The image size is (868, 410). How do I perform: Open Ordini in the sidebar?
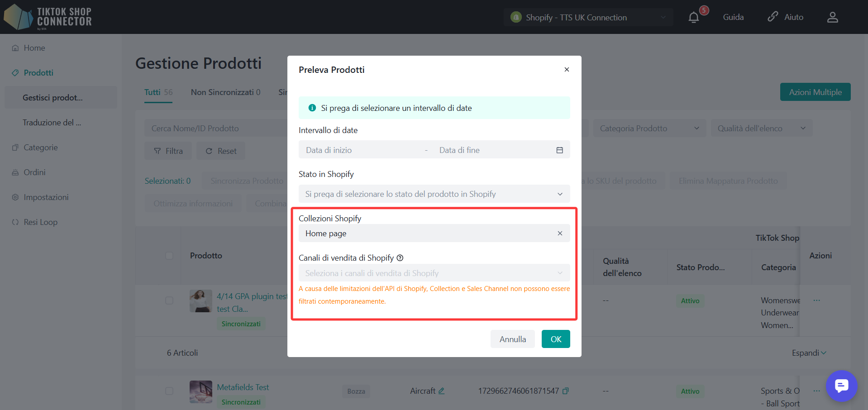pos(34,172)
